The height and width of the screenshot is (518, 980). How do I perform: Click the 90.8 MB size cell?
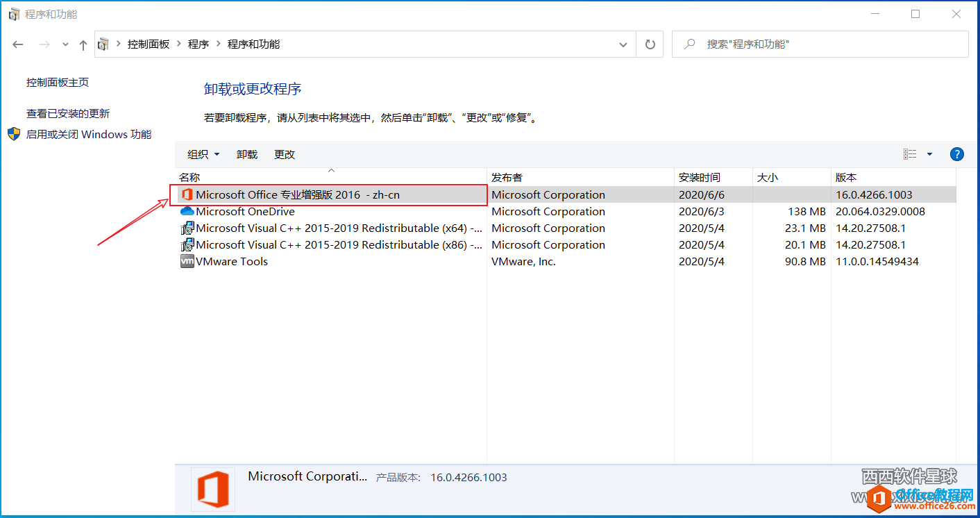pyautogui.click(x=805, y=261)
